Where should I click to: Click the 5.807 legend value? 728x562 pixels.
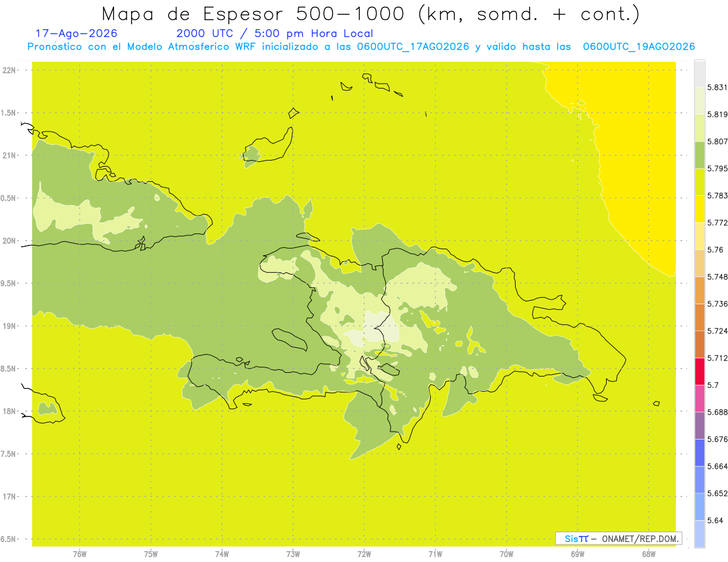[x=717, y=141]
